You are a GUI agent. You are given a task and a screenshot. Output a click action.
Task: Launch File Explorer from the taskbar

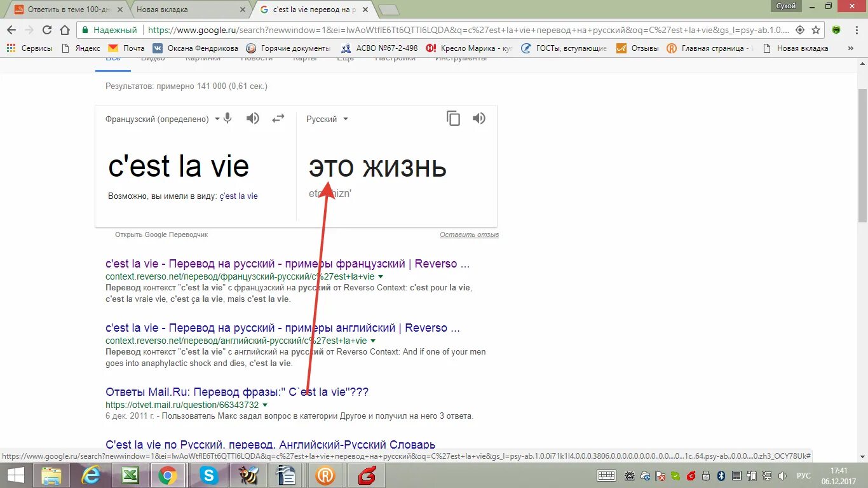pos(52,475)
